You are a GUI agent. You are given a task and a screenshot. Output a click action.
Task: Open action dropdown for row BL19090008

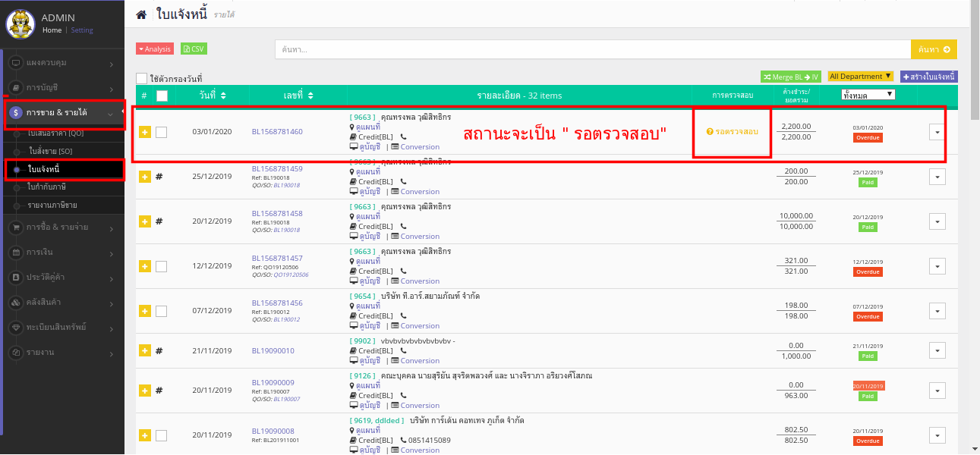coord(937,435)
